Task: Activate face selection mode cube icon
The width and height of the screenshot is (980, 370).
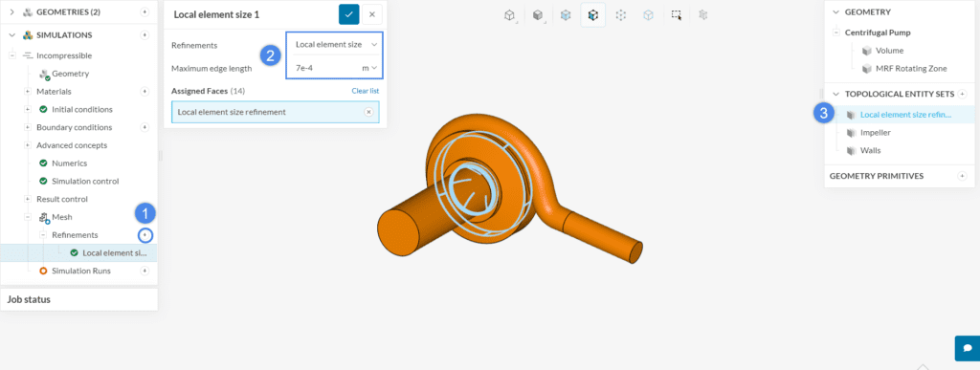Action: tap(593, 15)
